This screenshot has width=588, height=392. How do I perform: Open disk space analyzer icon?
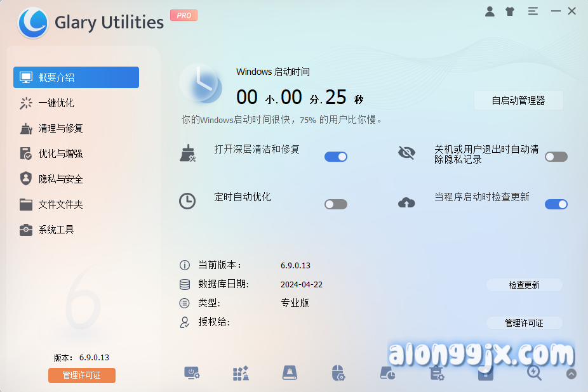[x=387, y=373]
